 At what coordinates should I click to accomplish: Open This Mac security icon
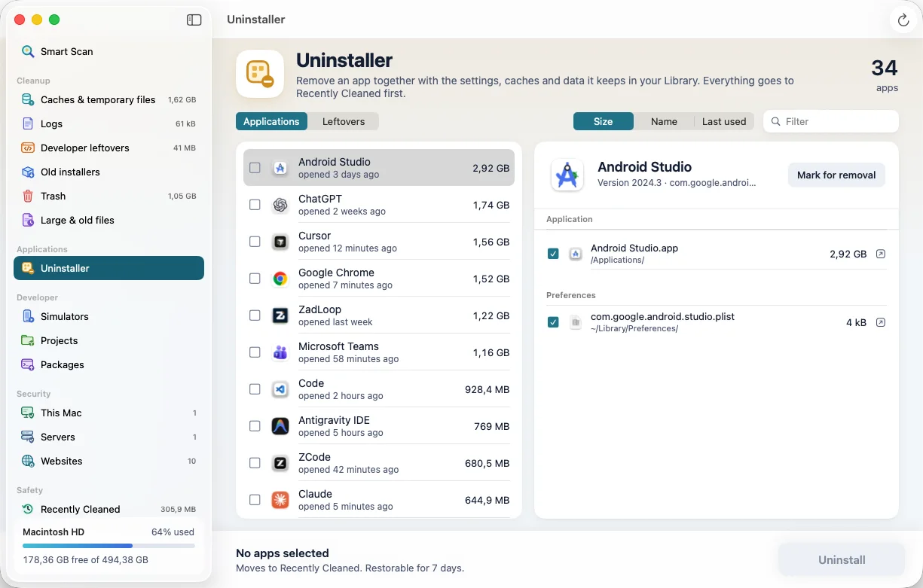pyautogui.click(x=28, y=413)
